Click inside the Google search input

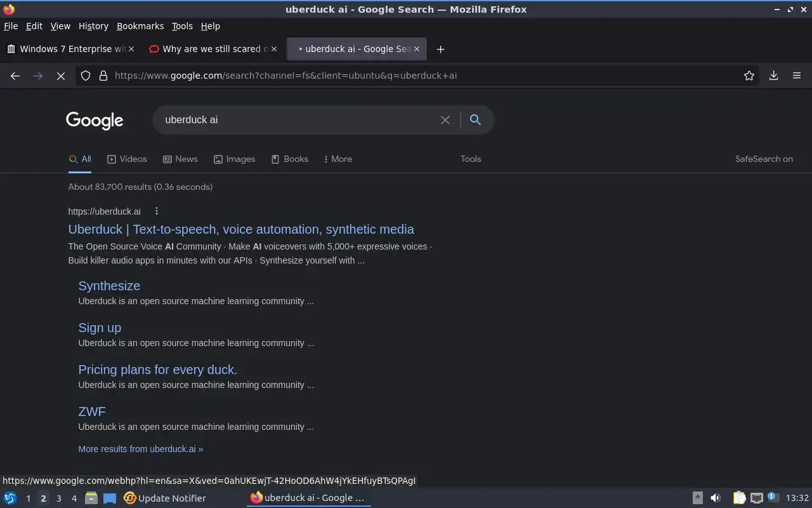298,120
